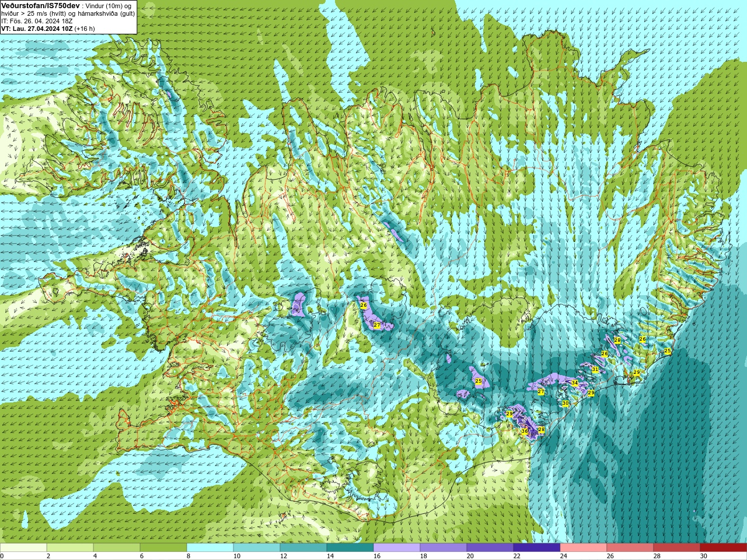The width and height of the screenshot is (747, 560).
Task: Click the valid time "VT: Lau. 27.04.2024 10Z"
Action: click(37, 29)
